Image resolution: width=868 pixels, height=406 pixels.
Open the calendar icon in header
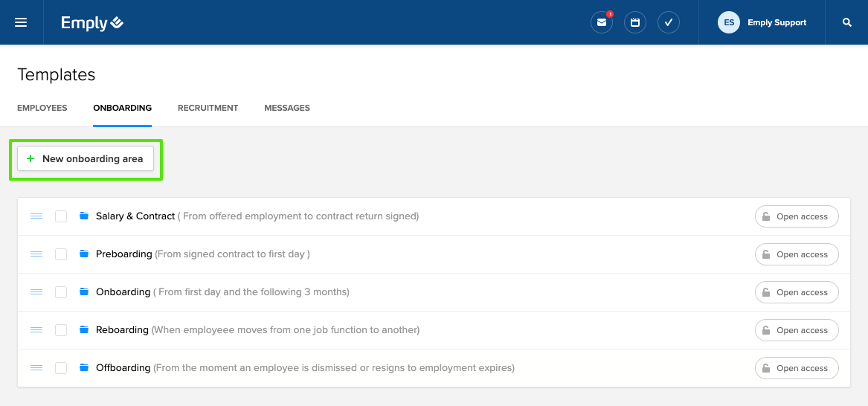(x=635, y=22)
